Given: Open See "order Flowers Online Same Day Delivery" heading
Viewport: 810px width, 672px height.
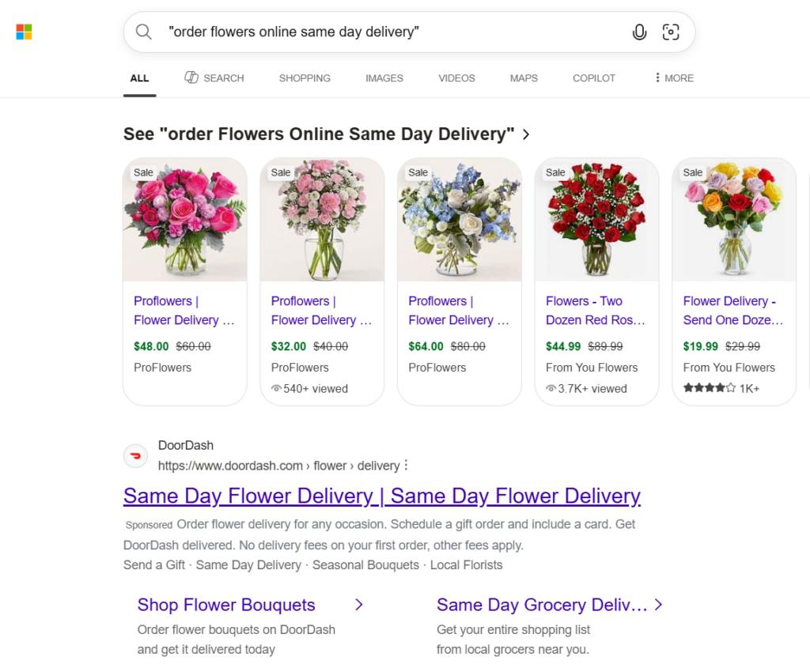Looking at the screenshot, I should pyautogui.click(x=319, y=134).
